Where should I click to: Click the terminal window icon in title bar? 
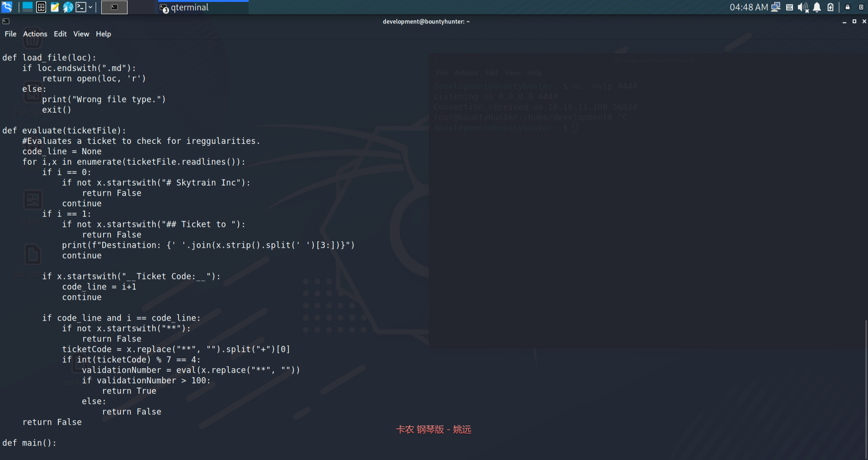point(6,21)
